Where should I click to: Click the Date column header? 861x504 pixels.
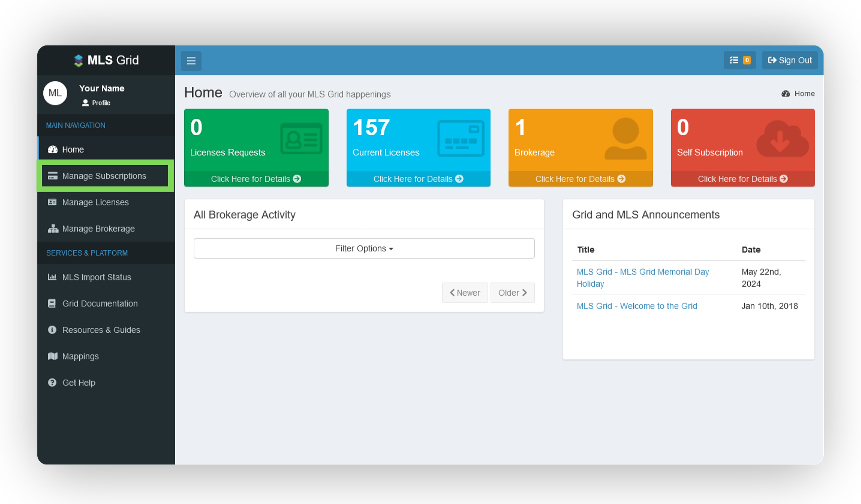point(751,250)
